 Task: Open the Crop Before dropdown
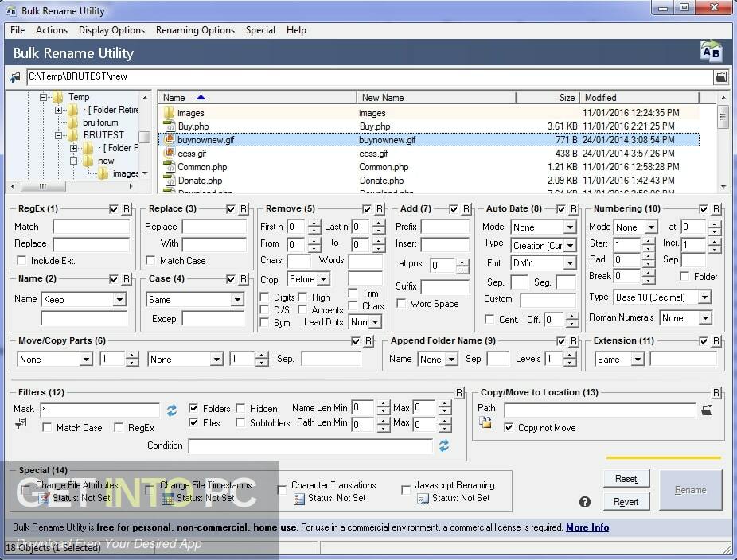pos(323,279)
